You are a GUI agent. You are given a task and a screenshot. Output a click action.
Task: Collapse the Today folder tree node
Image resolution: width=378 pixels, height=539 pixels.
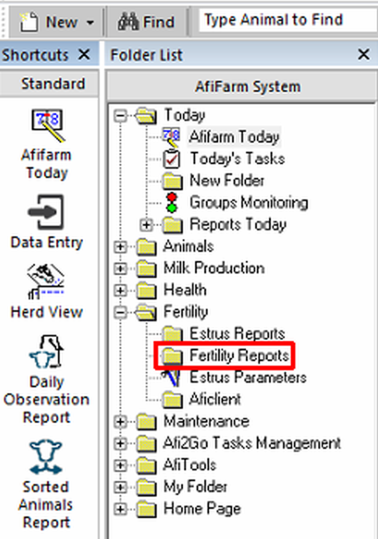[120, 116]
